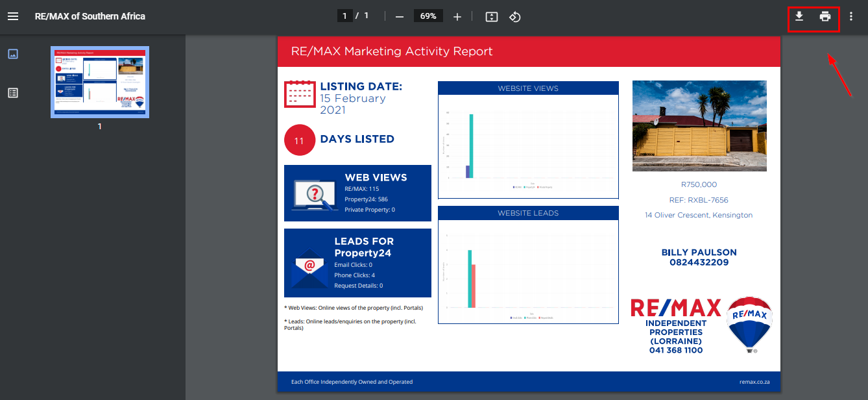Click the office number 041 368 1100

click(676, 350)
